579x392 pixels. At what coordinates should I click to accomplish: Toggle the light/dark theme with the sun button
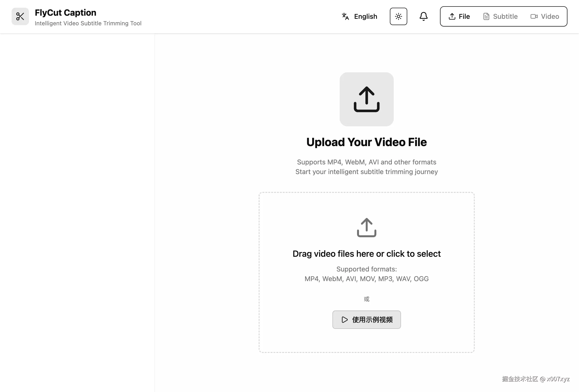point(398,16)
